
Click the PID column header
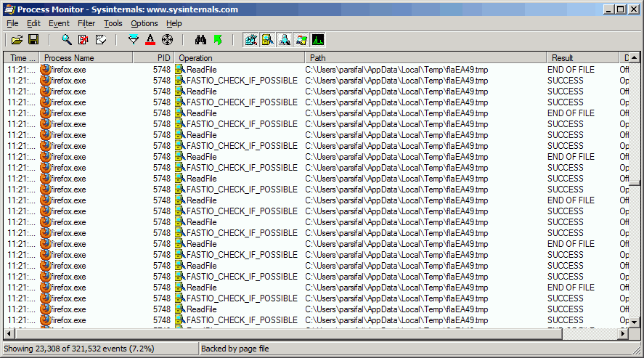coord(154,58)
